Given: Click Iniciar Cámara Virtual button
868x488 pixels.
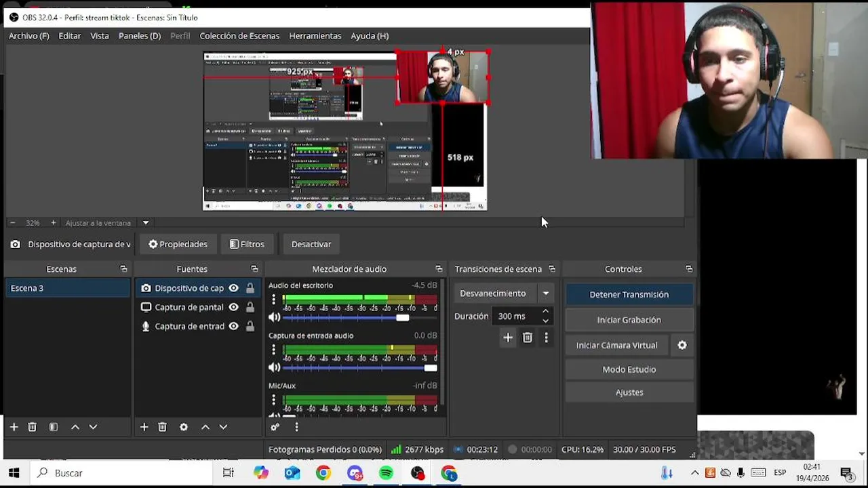Looking at the screenshot, I should [617, 345].
